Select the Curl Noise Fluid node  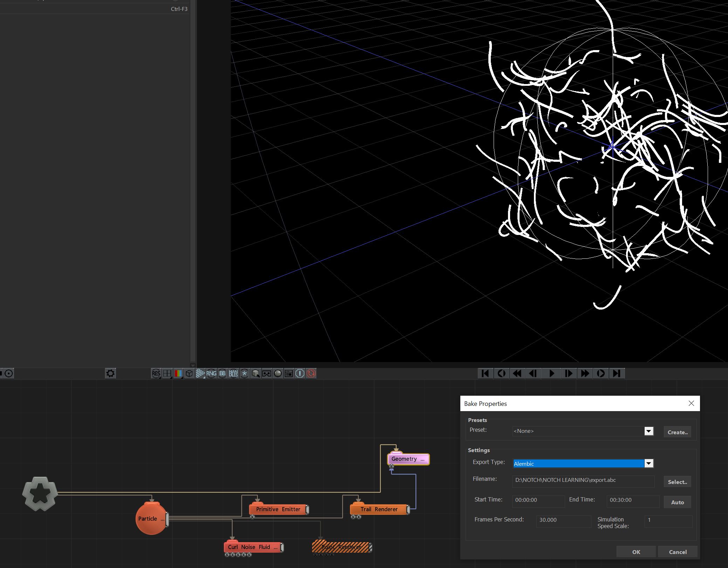point(254,547)
